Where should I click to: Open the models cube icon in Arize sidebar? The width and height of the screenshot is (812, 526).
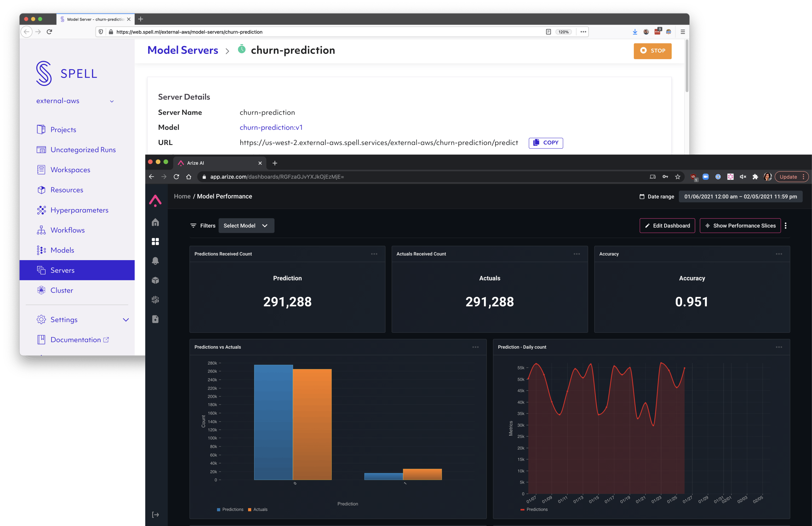point(155,280)
